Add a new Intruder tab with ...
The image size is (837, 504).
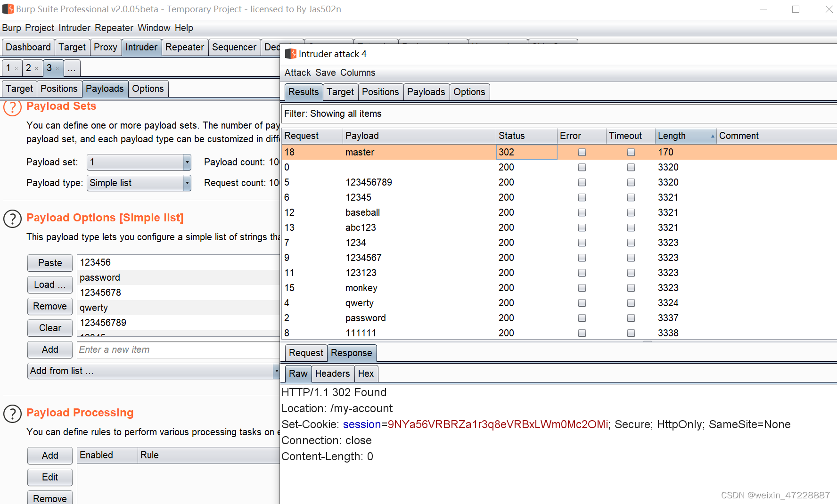pos(72,69)
